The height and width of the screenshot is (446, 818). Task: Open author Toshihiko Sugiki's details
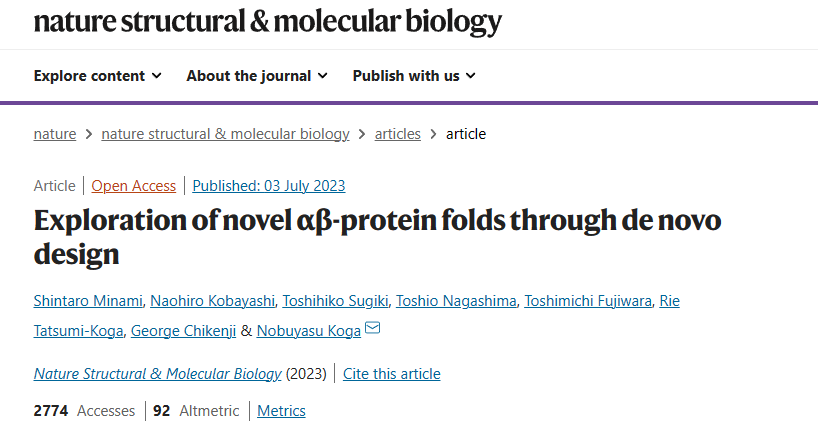click(335, 301)
